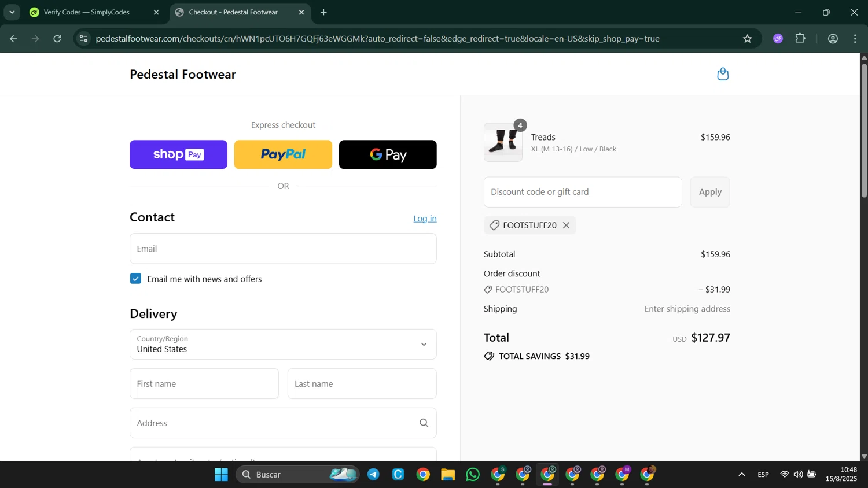Focus the Discount code or gift card field
868x488 pixels.
[x=583, y=192]
